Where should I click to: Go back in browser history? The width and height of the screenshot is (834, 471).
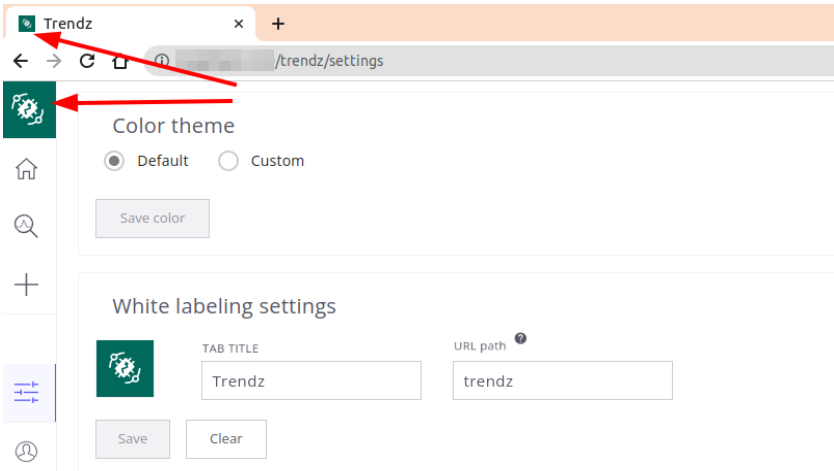tap(21, 61)
